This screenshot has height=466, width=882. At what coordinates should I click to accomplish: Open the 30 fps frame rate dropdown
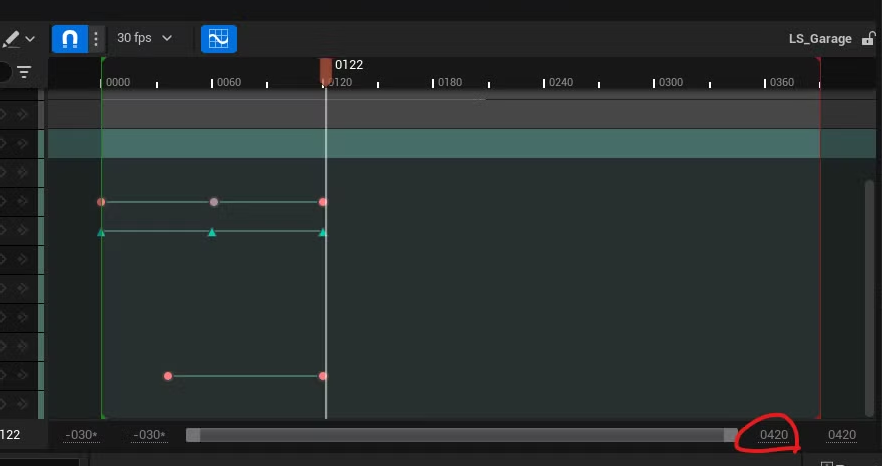point(144,38)
